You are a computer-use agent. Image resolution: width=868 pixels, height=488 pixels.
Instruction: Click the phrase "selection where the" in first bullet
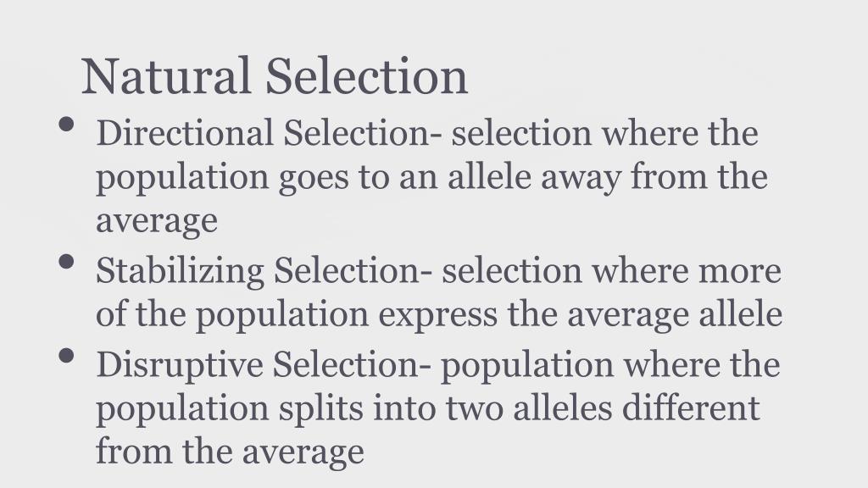coord(604,133)
